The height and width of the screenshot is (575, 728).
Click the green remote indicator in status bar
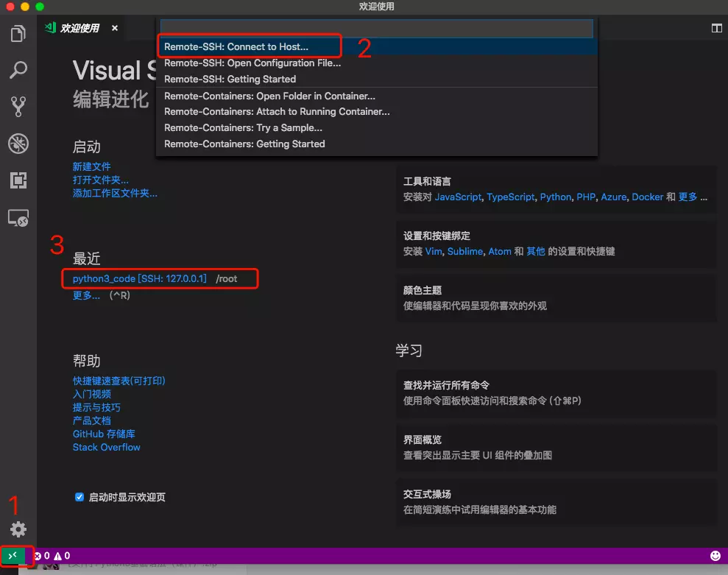click(x=13, y=556)
